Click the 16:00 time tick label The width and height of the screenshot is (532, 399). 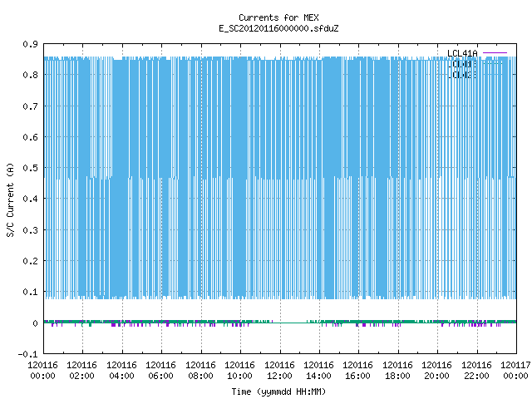tap(357, 376)
